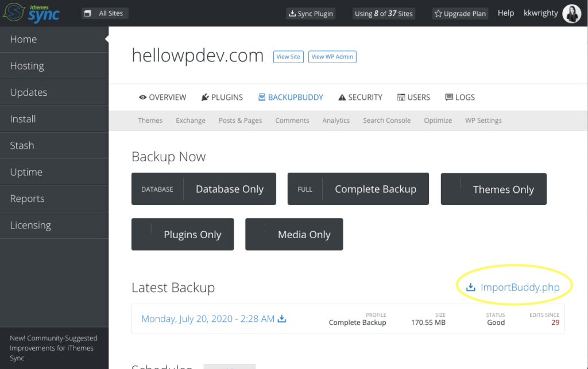Viewport: 588px width, 369px height.
Task: Switch to the Security tab
Action: 361,98
